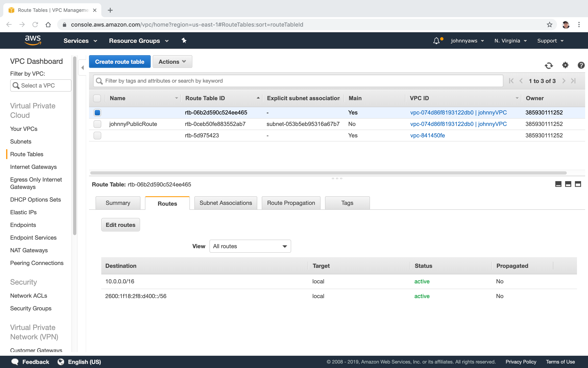Image resolution: width=588 pixels, height=368 pixels.
Task: Open a new browser tab
Action: pyautogui.click(x=110, y=10)
